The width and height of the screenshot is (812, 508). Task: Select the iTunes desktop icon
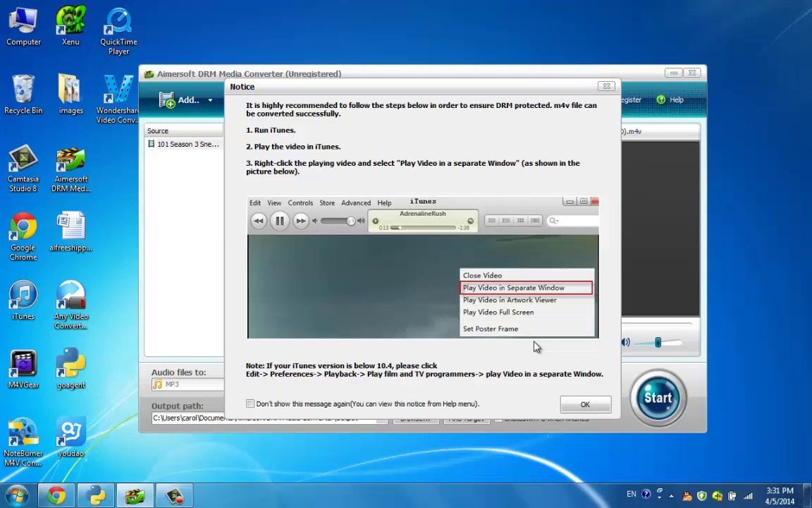click(23, 300)
